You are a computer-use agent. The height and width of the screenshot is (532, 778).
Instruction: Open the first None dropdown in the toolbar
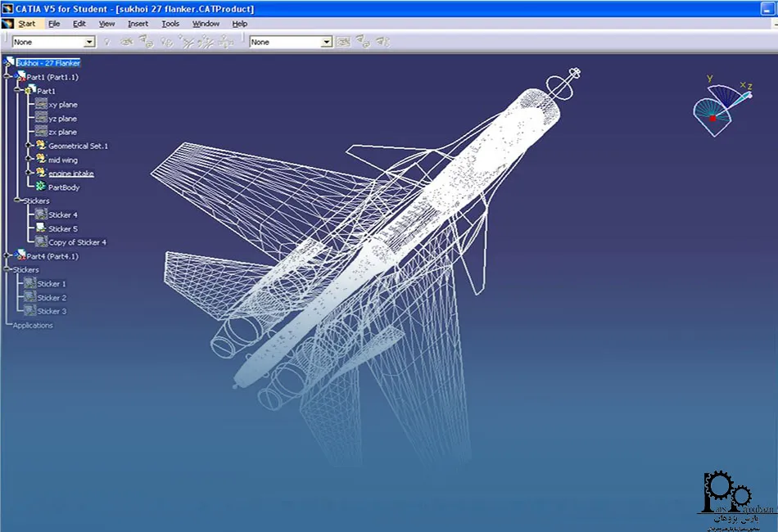pyautogui.click(x=89, y=42)
